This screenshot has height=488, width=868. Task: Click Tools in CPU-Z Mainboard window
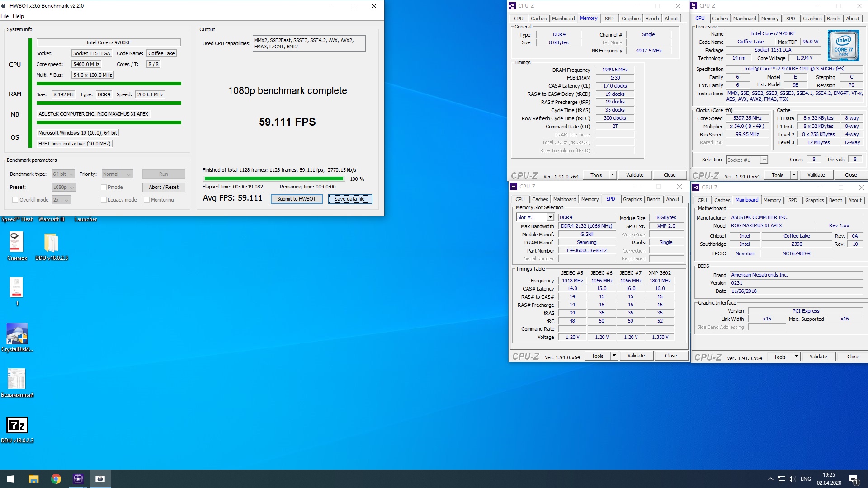(779, 357)
